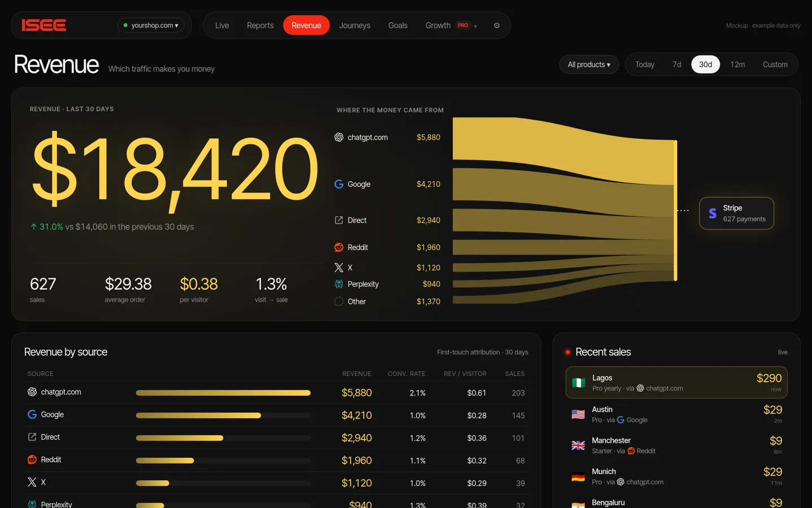Click the chatgpt.com revenue bar in the table
Screen dimensions: 812x508
[x=223, y=393]
